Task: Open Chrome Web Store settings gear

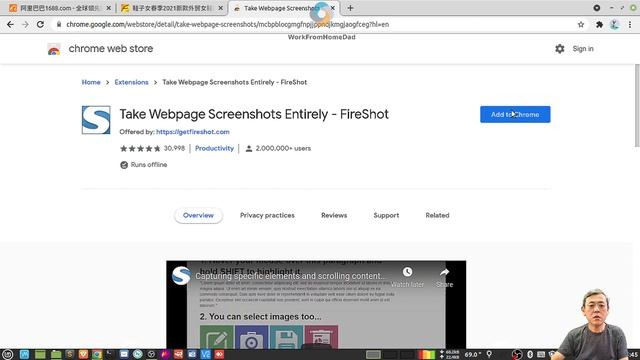Action: pyautogui.click(x=560, y=49)
